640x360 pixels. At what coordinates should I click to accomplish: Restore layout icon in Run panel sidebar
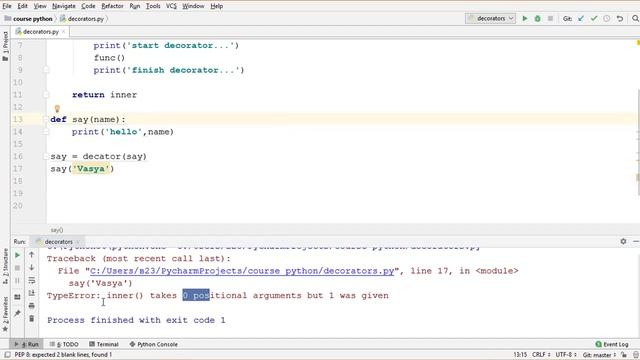[18, 297]
